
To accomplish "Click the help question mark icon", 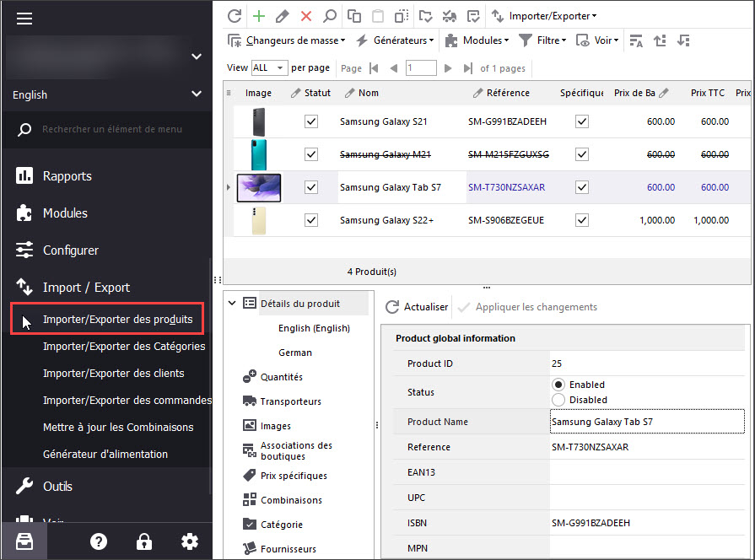I will point(99,541).
